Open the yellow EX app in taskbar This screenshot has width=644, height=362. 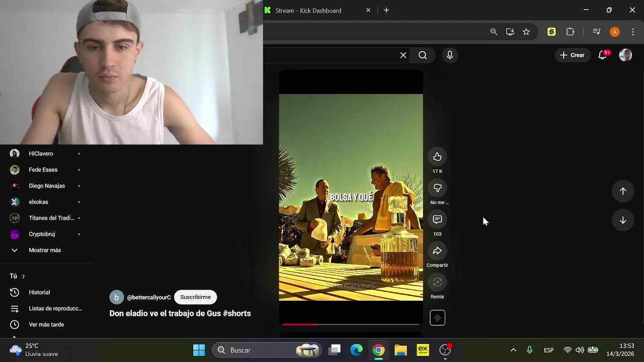point(423,350)
